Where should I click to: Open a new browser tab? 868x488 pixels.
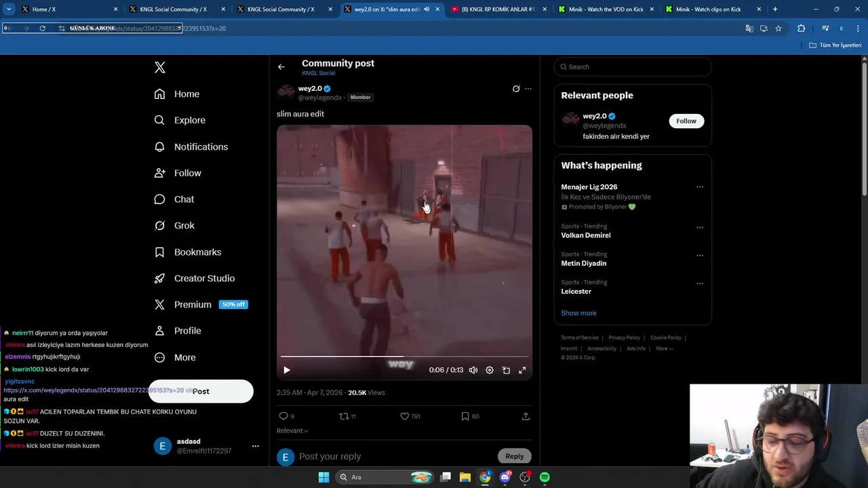(775, 9)
